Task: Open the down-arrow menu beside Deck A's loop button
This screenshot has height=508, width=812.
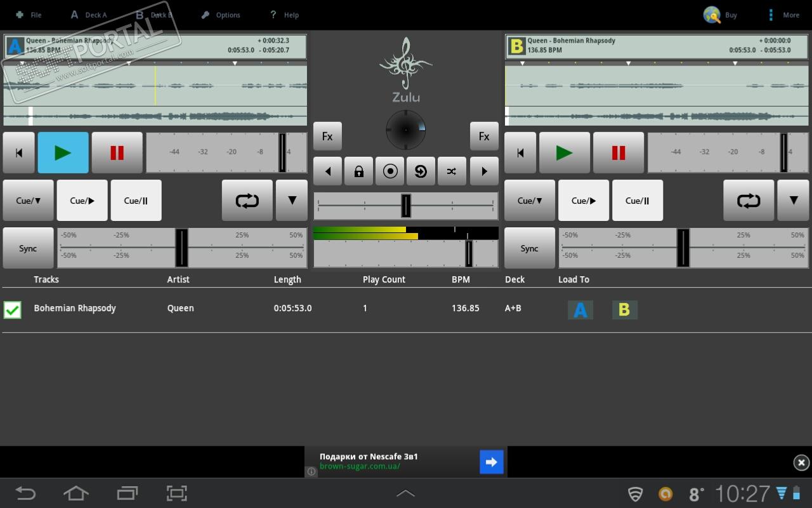Action: [292, 201]
